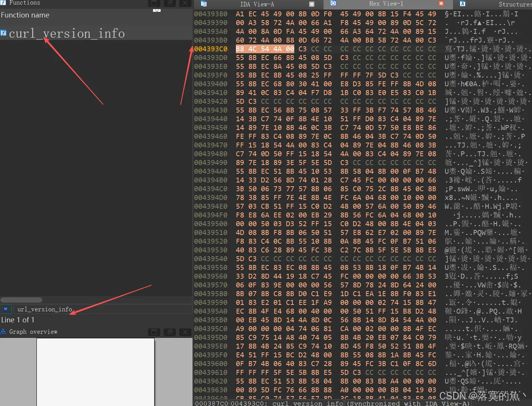
Task: Click address 00439380 in hex view
Action: pos(211,14)
